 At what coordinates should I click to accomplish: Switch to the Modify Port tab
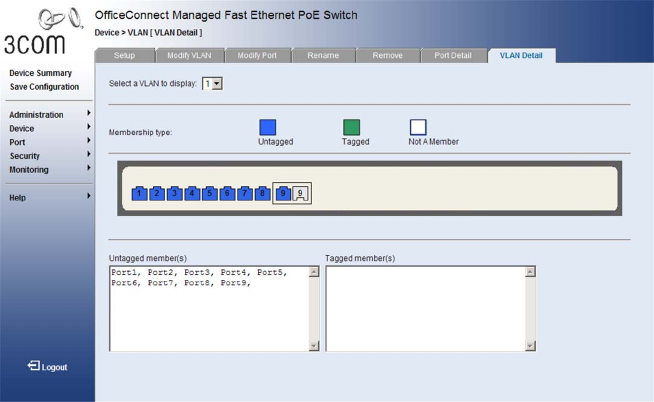[257, 55]
